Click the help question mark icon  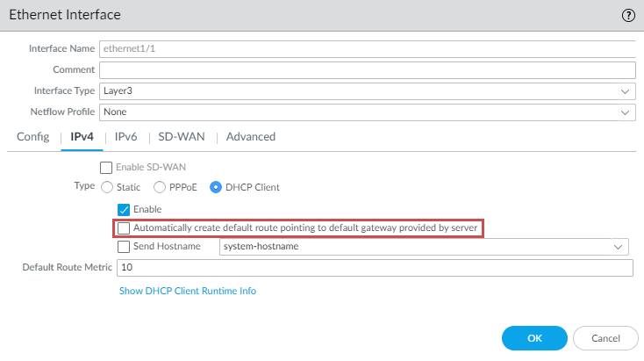click(628, 15)
